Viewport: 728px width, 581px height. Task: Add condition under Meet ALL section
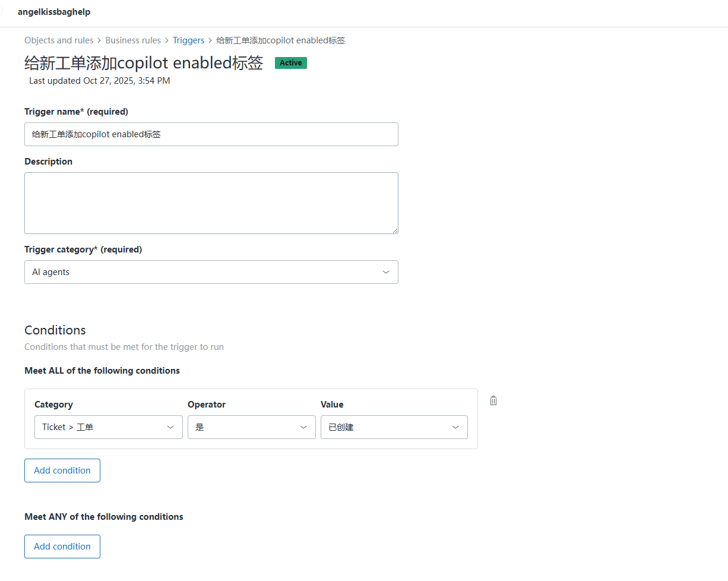pos(62,471)
